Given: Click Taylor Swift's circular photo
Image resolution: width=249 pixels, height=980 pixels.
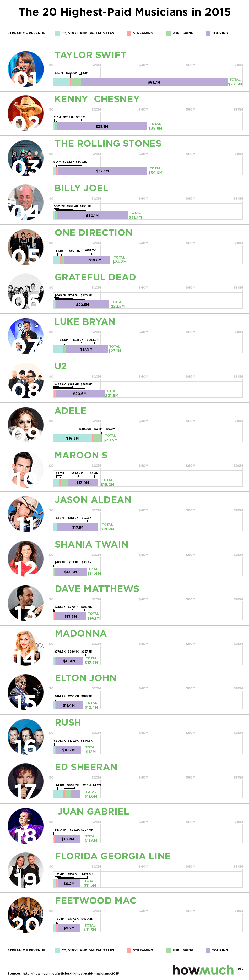Looking at the screenshot, I should click(x=25, y=69).
